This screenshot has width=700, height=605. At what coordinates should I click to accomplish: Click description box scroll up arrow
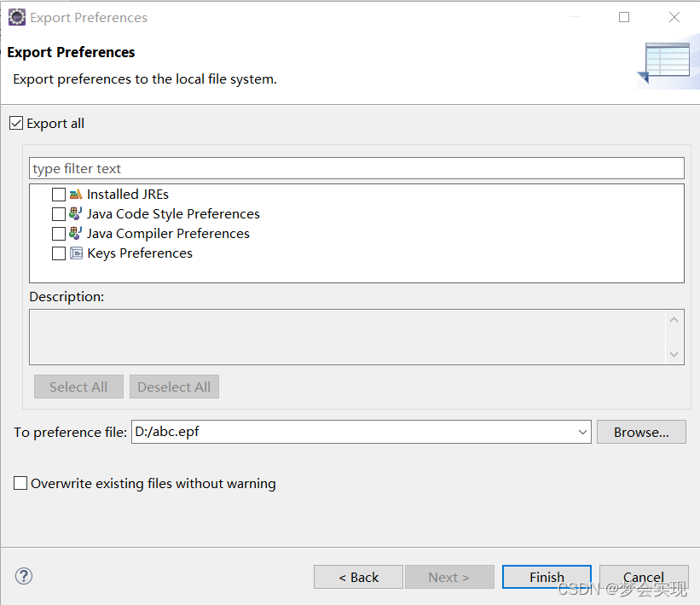tap(674, 320)
